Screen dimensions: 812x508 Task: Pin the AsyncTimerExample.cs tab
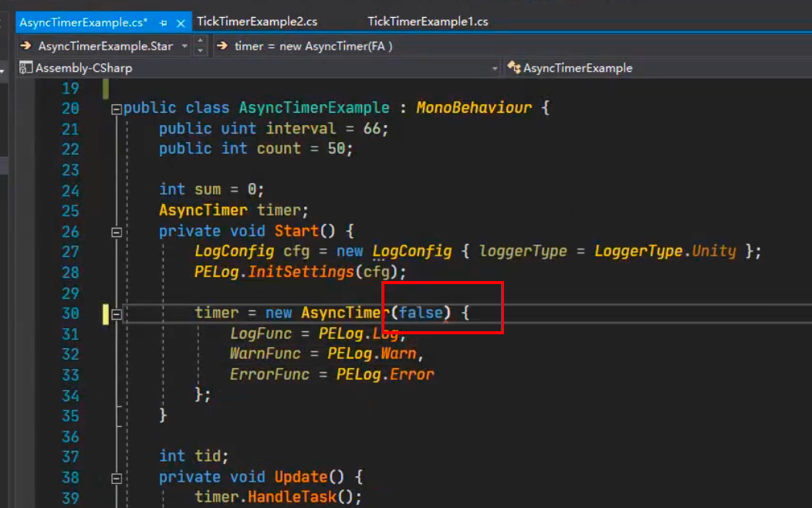point(163,22)
